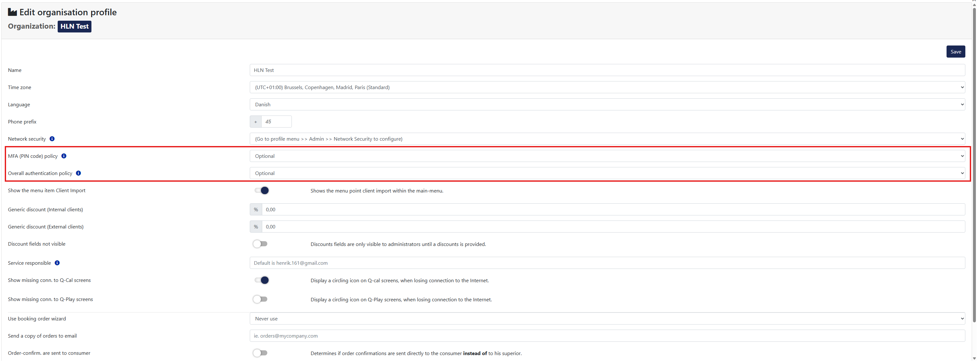
Task: Click the MFA (PIN code) policy info icon
Action: [x=64, y=156]
